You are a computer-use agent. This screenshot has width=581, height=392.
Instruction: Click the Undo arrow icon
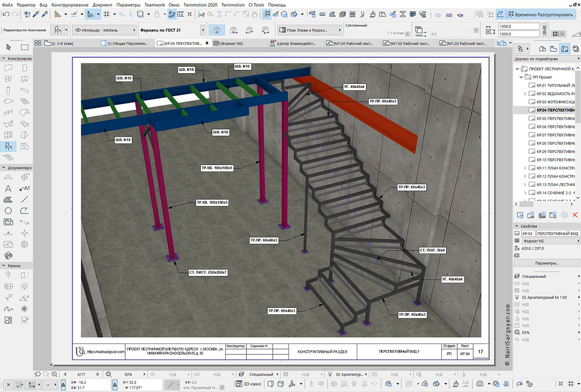[x=6, y=14]
